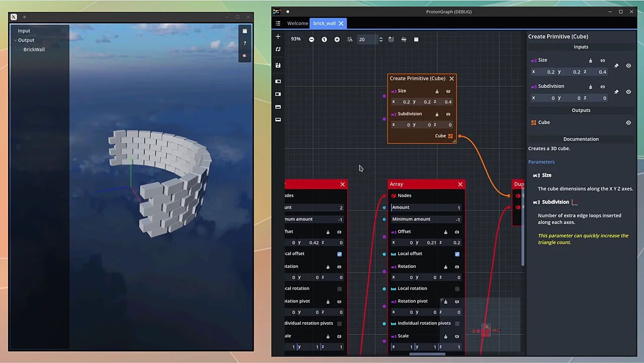Enable Local offset in the Array node
644x363 pixels.
[x=457, y=254]
